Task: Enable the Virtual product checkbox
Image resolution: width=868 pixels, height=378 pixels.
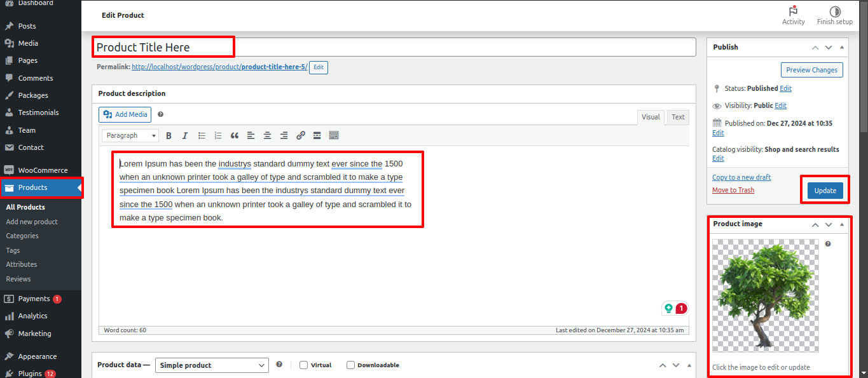Action: [x=304, y=365]
